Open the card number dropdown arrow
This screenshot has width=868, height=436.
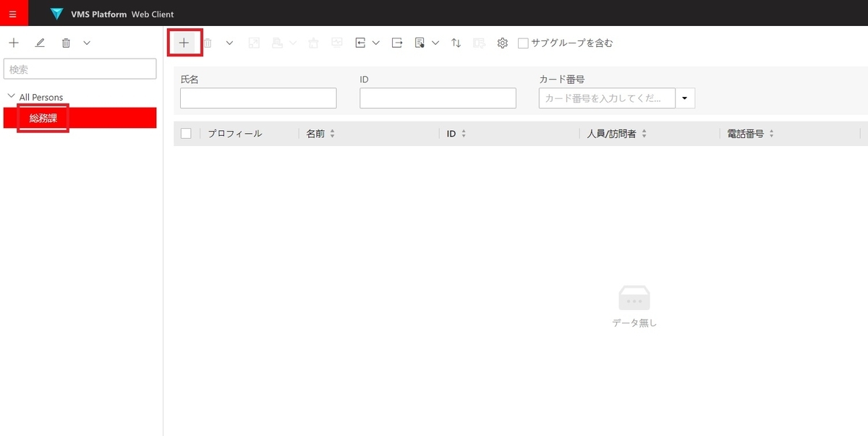[684, 98]
